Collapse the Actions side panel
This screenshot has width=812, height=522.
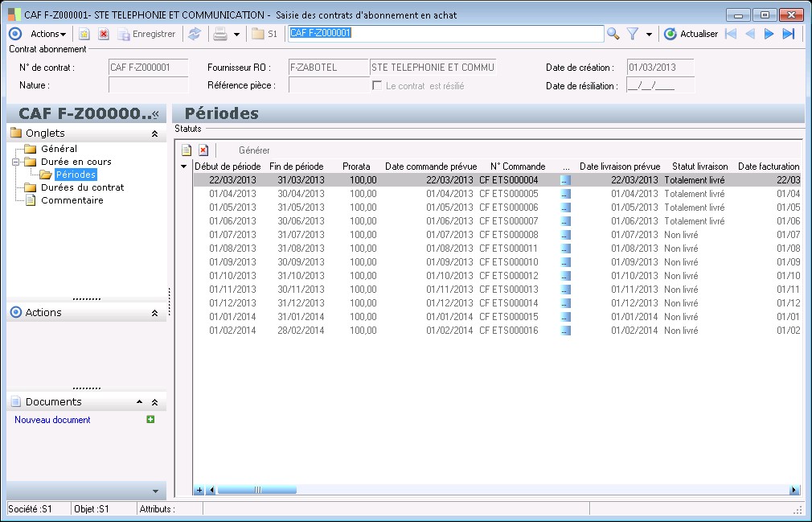[154, 313]
